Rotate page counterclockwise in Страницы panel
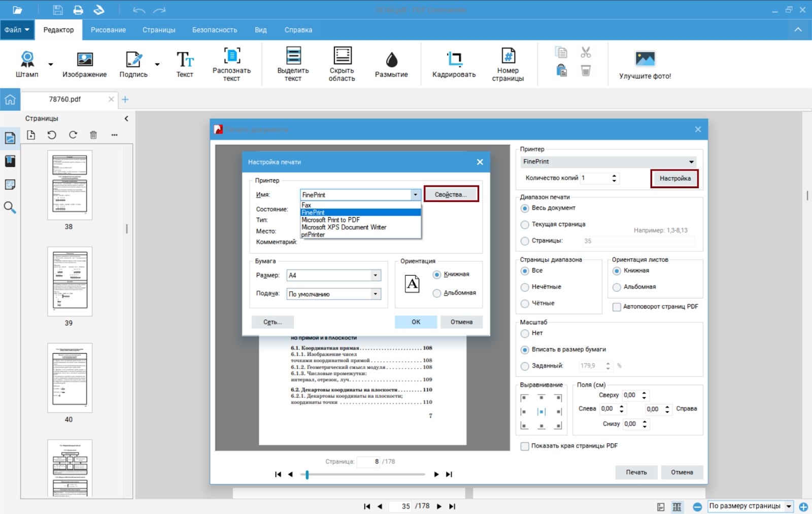This screenshot has width=812, height=514. point(52,135)
